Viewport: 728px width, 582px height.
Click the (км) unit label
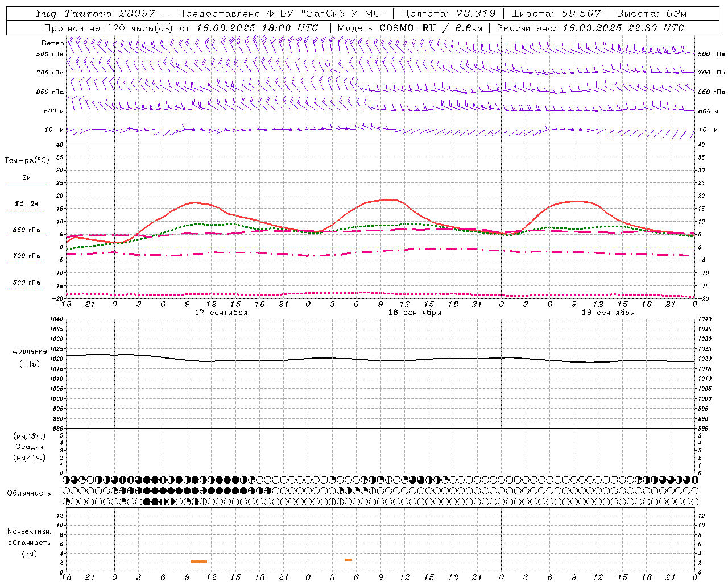[29, 554]
